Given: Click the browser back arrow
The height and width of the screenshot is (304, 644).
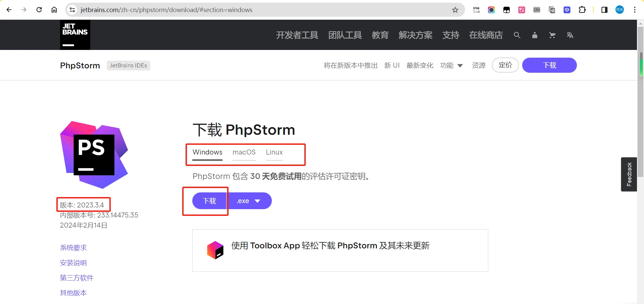Looking at the screenshot, I should (x=9, y=10).
